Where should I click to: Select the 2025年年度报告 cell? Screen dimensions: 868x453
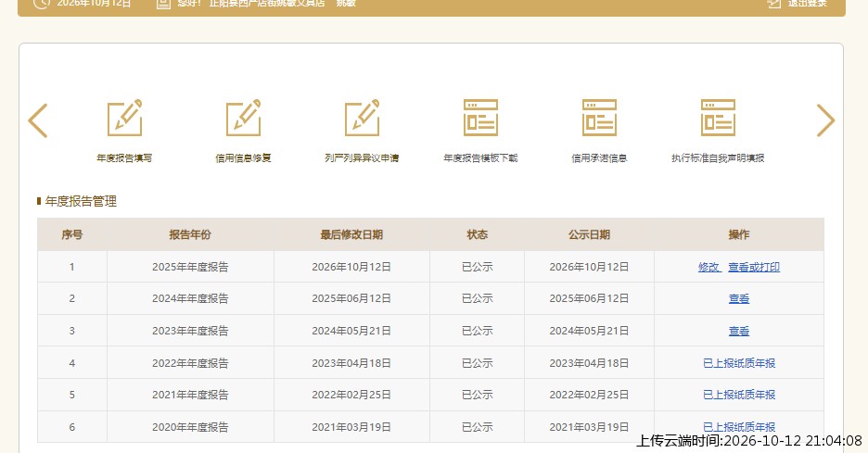coord(190,267)
